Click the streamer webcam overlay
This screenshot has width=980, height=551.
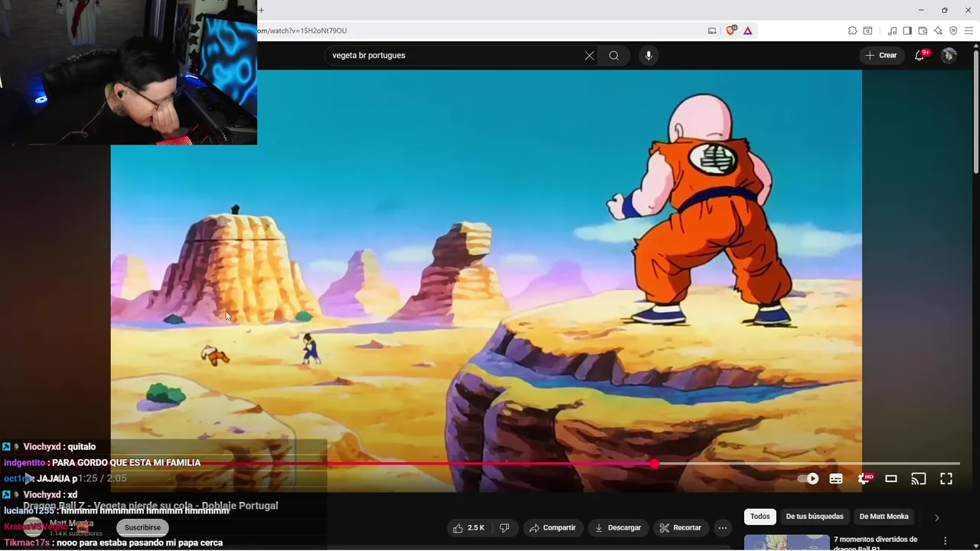(x=129, y=72)
